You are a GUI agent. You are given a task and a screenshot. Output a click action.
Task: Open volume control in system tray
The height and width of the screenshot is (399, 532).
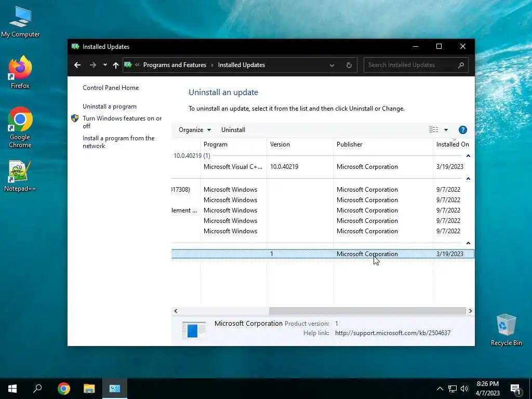pyautogui.click(x=464, y=389)
